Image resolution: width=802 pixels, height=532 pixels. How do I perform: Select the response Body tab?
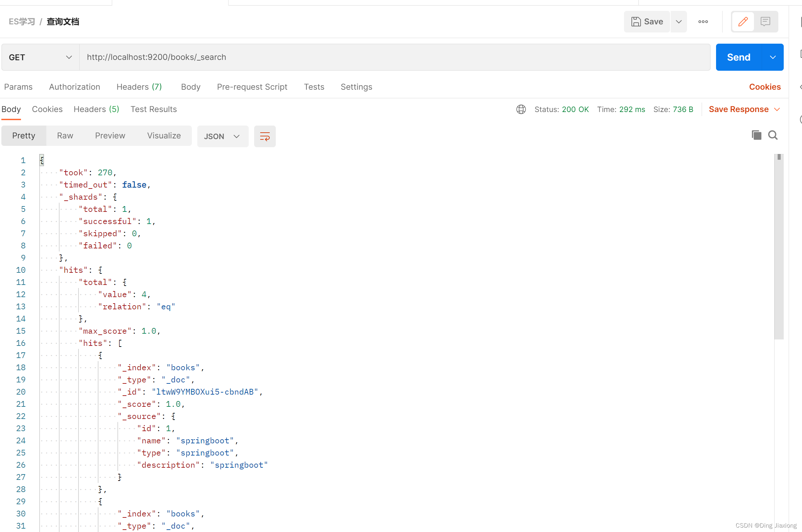point(11,109)
